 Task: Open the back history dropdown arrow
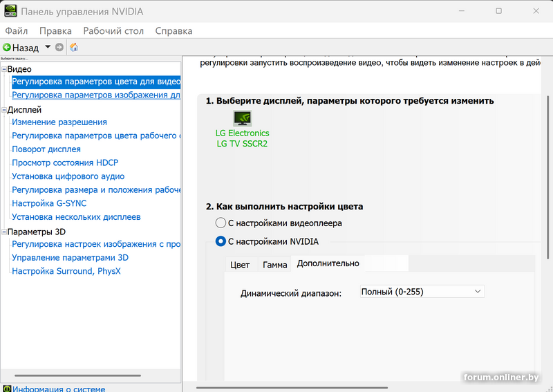48,47
